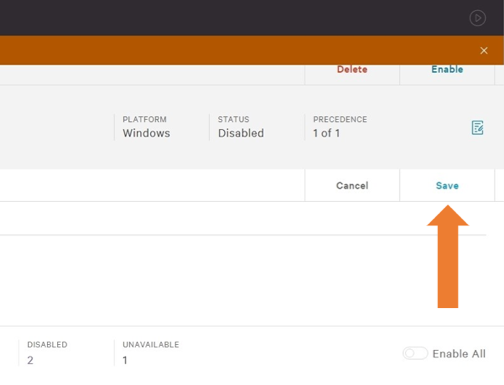This screenshot has height=385, width=504.
Task: Select the Windows platform value
Action: [146, 133]
